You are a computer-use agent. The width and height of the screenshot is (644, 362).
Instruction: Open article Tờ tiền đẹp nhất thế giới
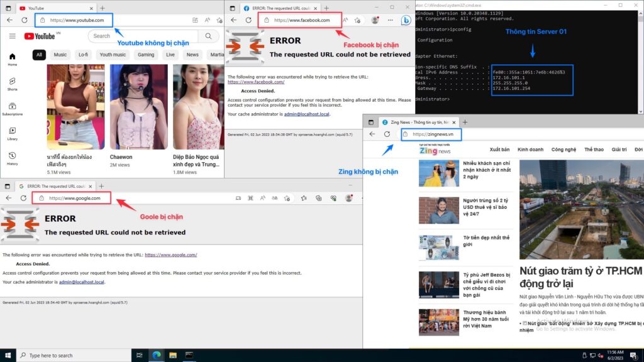coord(486,241)
